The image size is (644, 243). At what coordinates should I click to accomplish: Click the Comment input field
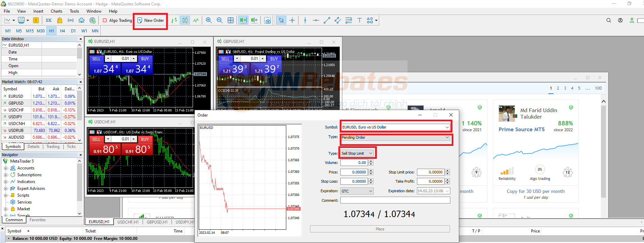pyautogui.click(x=395, y=200)
